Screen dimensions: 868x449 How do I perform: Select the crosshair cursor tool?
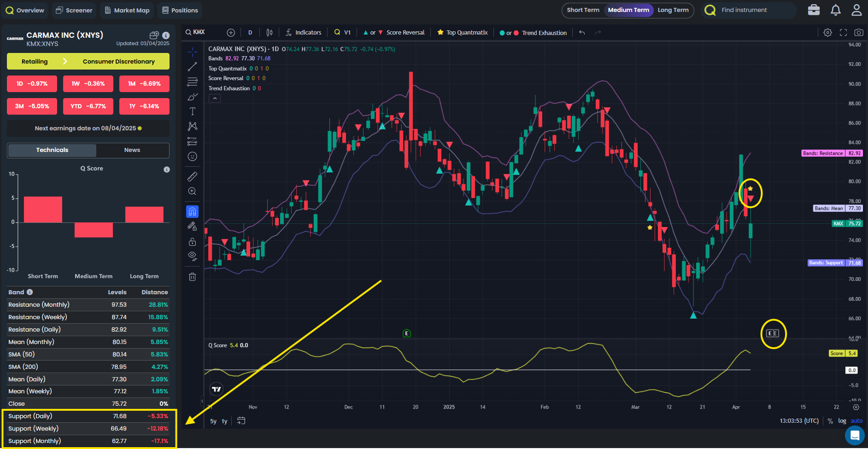coord(193,52)
